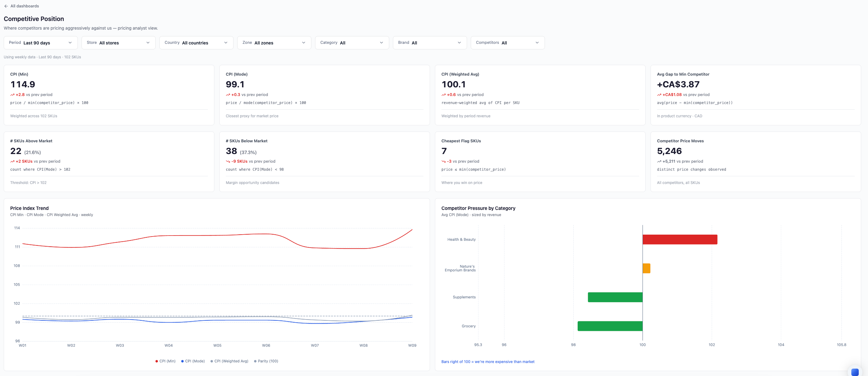
Task: Click the Health & Beauty category label
Action: coord(461,240)
